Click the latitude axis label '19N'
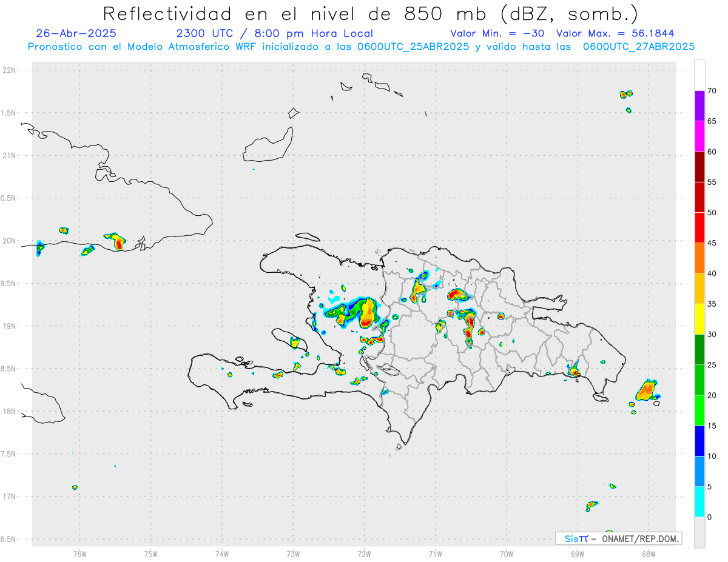 tap(10, 326)
